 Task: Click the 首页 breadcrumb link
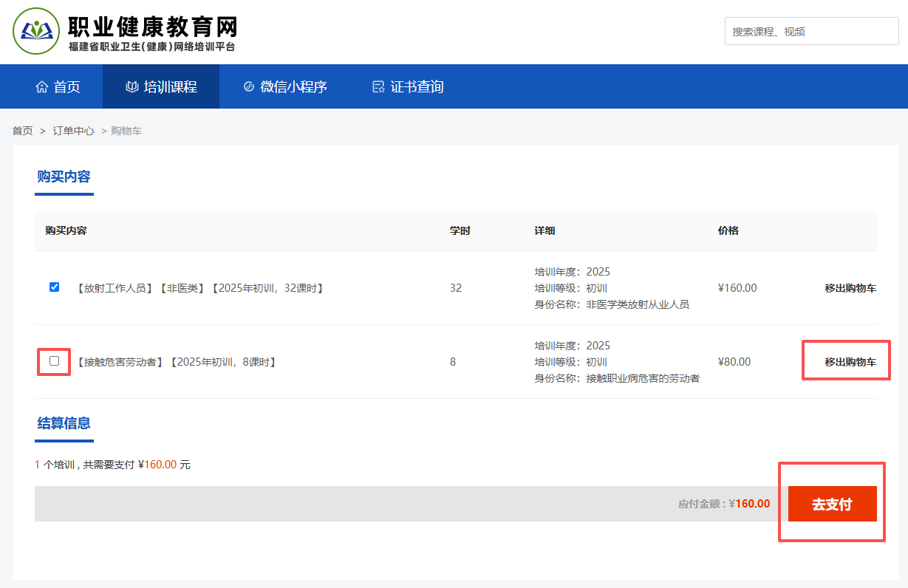(x=22, y=131)
